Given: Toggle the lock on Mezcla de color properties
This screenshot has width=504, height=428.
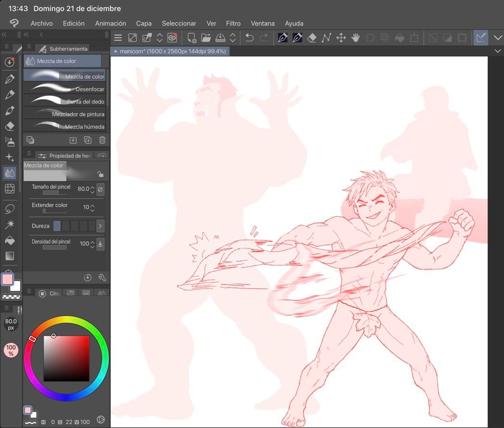Looking at the screenshot, I should [100, 174].
